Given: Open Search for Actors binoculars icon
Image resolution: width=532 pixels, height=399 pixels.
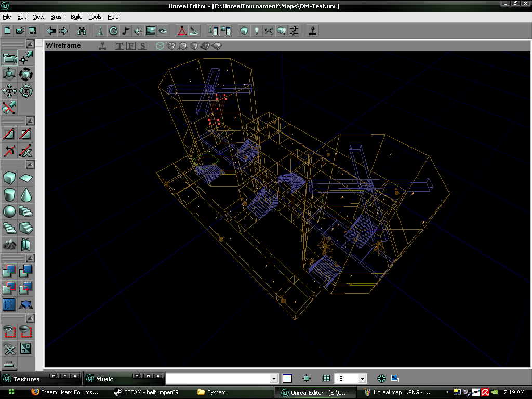Looking at the screenshot, I should 82,31.
